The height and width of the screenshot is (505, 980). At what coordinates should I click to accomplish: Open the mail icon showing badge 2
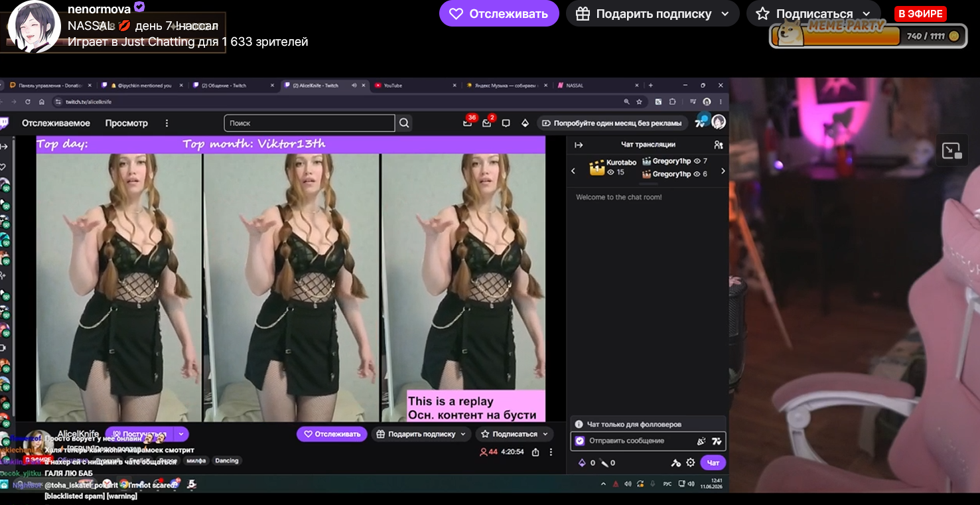click(x=488, y=123)
